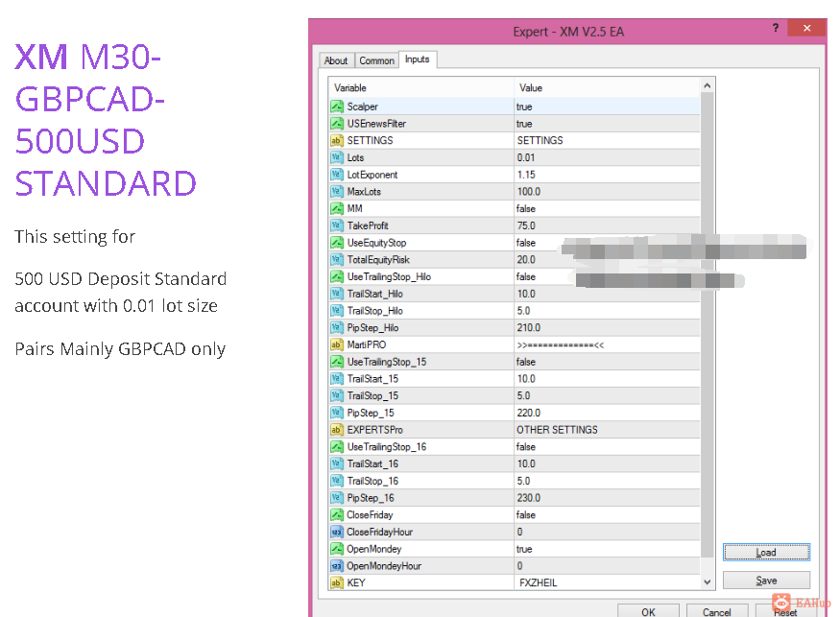The height and width of the screenshot is (617, 840).
Task: Confirm the dialog with OK
Action: [648, 611]
